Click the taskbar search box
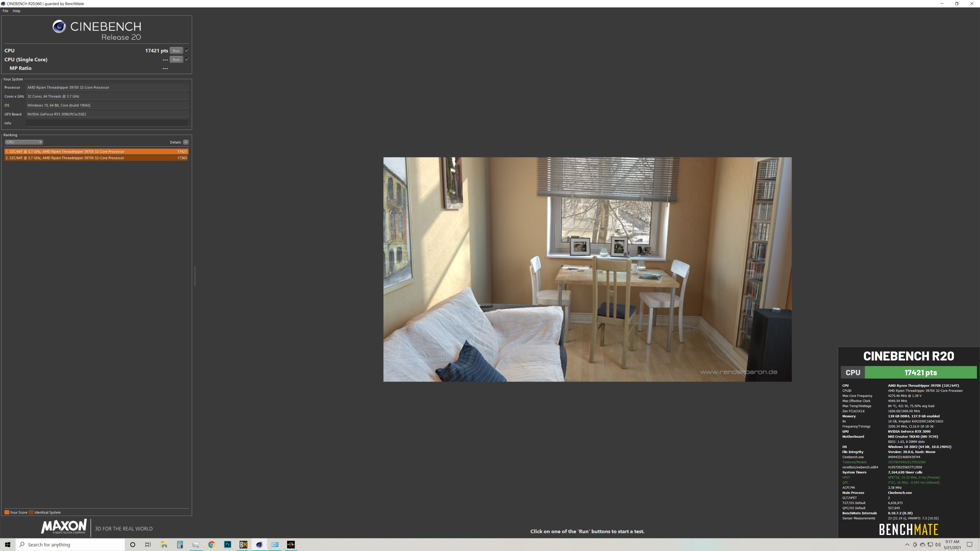The height and width of the screenshot is (551, 980). click(70, 545)
